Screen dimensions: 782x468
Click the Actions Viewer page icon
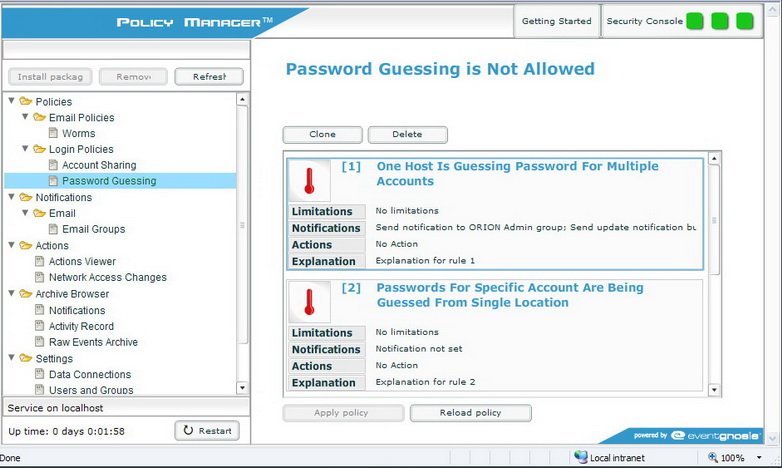[x=39, y=261]
